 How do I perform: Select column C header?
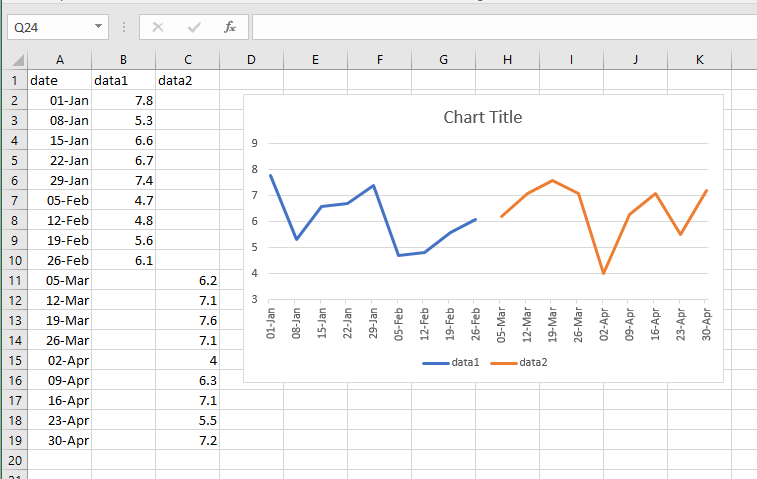click(x=188, y=60)
